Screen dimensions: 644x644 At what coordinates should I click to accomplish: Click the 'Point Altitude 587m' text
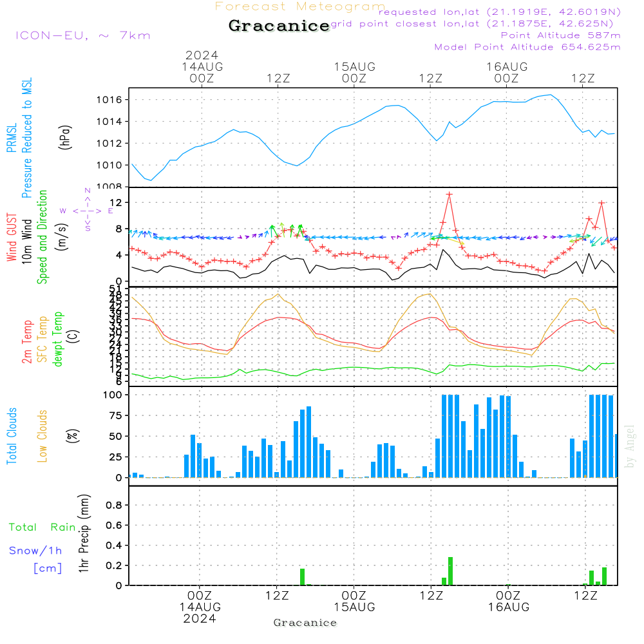click(561, 35)
